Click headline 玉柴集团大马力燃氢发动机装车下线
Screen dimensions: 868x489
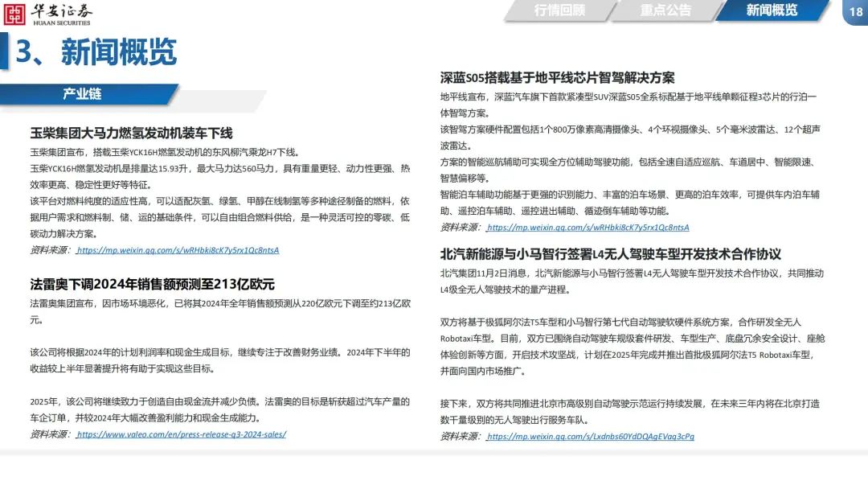(131, 133)
